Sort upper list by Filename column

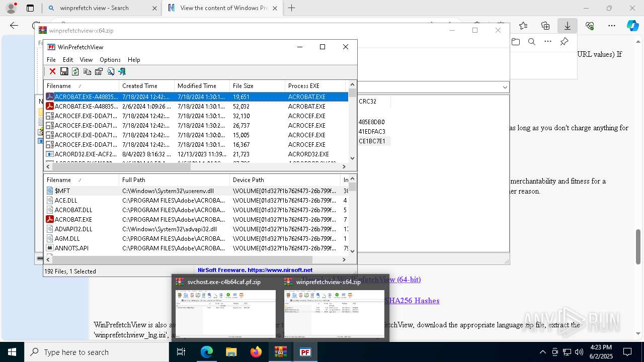tap(82, 85)
